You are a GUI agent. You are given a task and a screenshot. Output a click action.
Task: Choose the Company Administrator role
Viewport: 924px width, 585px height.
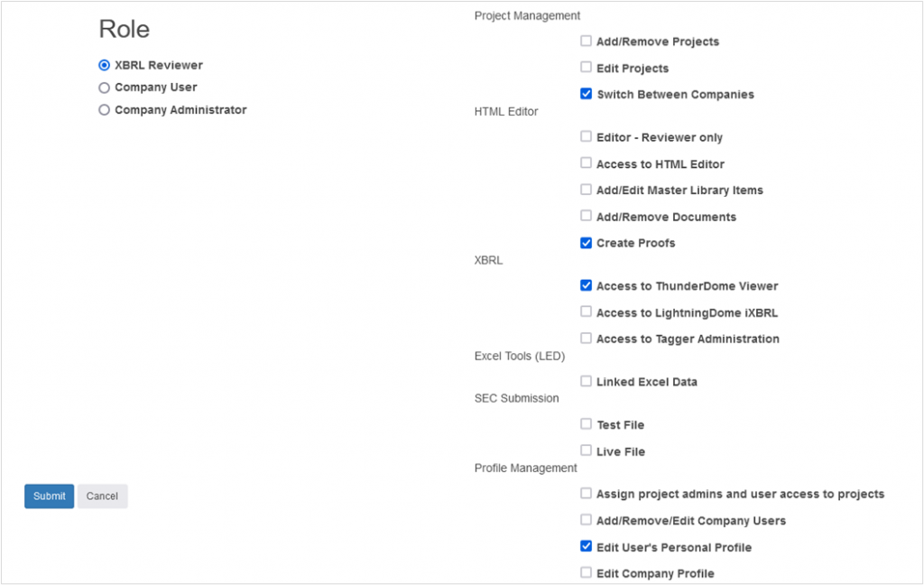pyautogui.click(x=105, y=110)
